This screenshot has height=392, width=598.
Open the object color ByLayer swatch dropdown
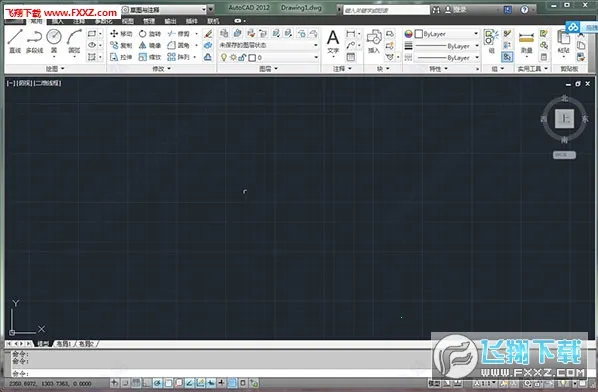coord(447,34)
